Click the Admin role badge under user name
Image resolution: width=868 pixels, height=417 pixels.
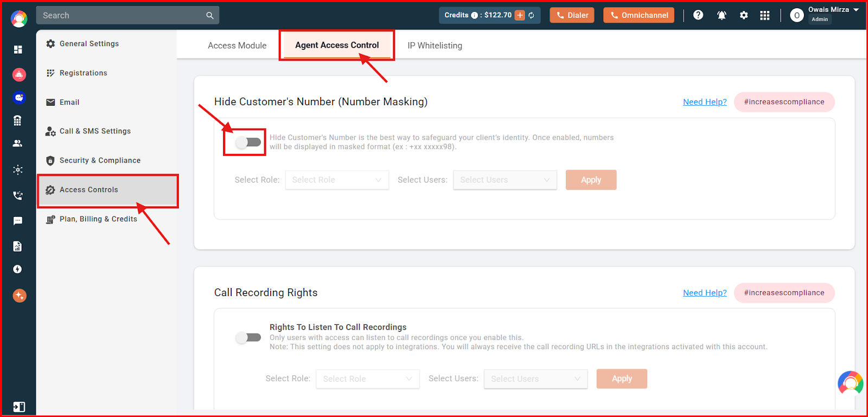(820, 20)
